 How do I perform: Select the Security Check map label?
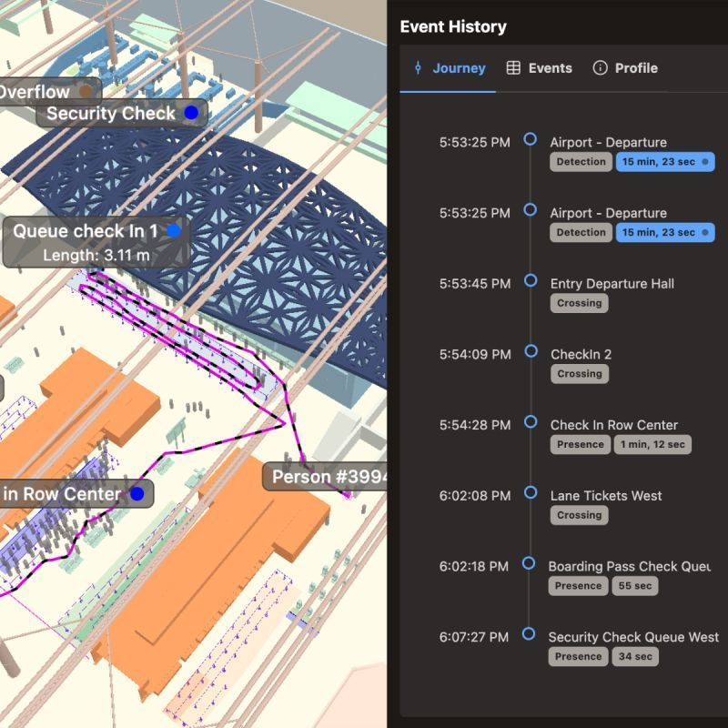(122, 113)
